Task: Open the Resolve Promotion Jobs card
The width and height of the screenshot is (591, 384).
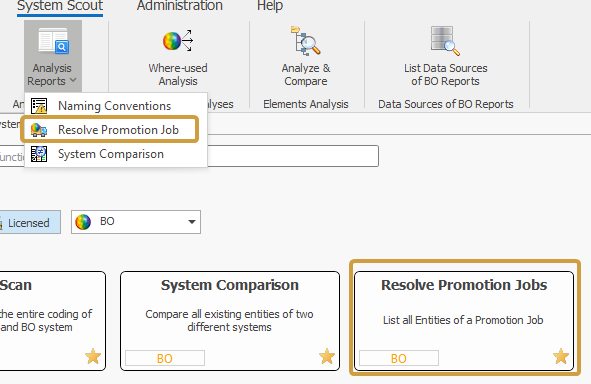Action: 464,321
